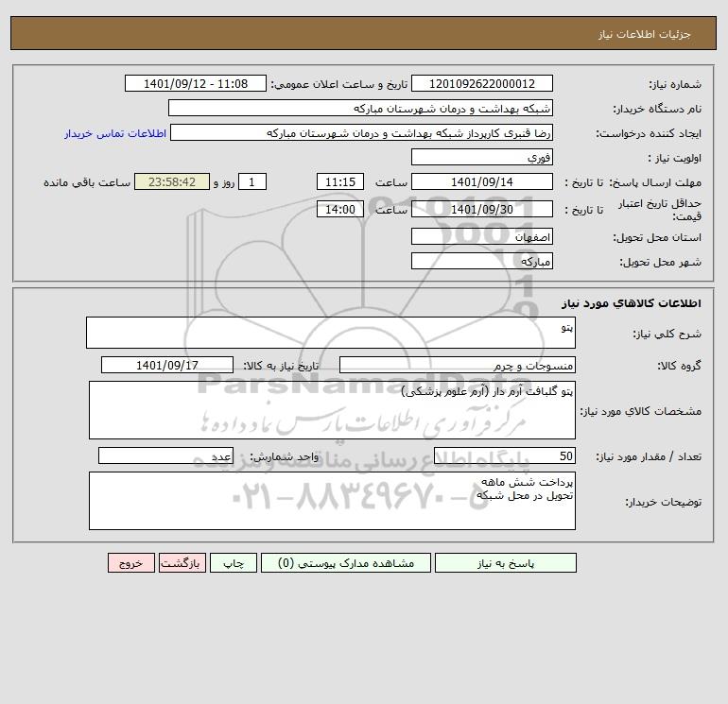The image size is (728, 704).
Task: Open اطلاعات تماس خریدار link
Action: 115,133
